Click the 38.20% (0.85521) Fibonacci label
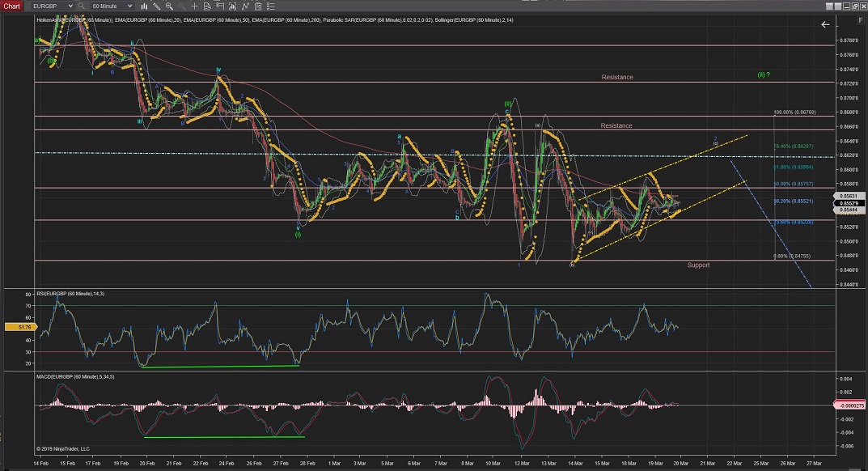The width and height of the screenshot is (868, 471). coord(794,202)
